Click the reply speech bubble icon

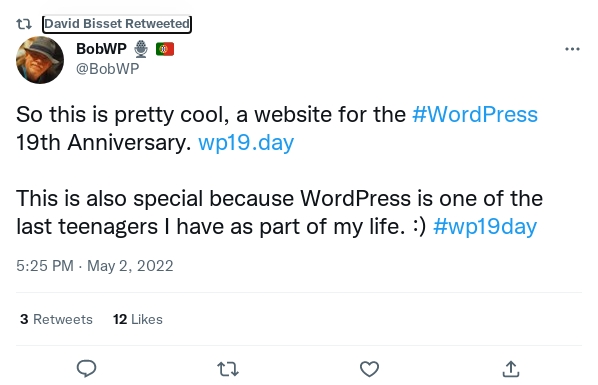point(87,369)
